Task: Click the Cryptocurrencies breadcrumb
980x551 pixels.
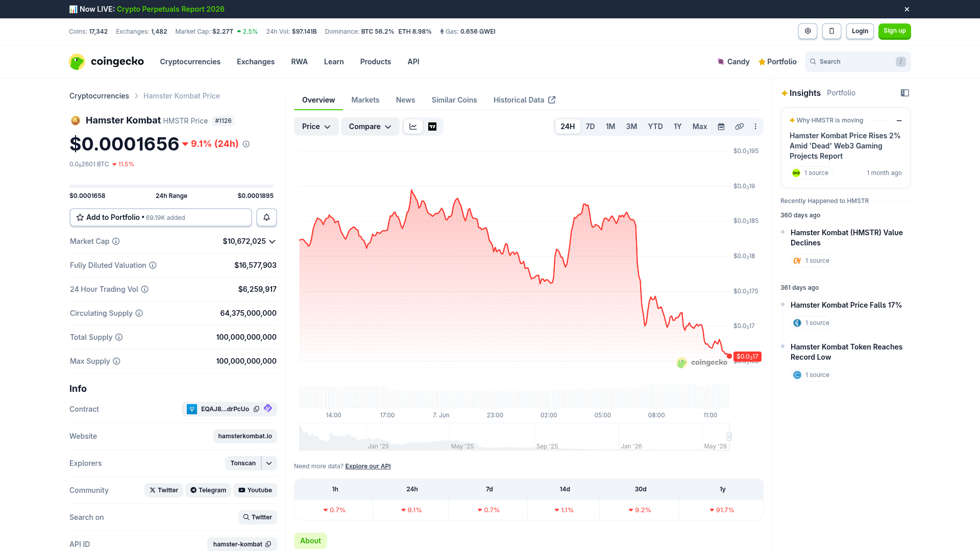Action: [x=99, y=96]
